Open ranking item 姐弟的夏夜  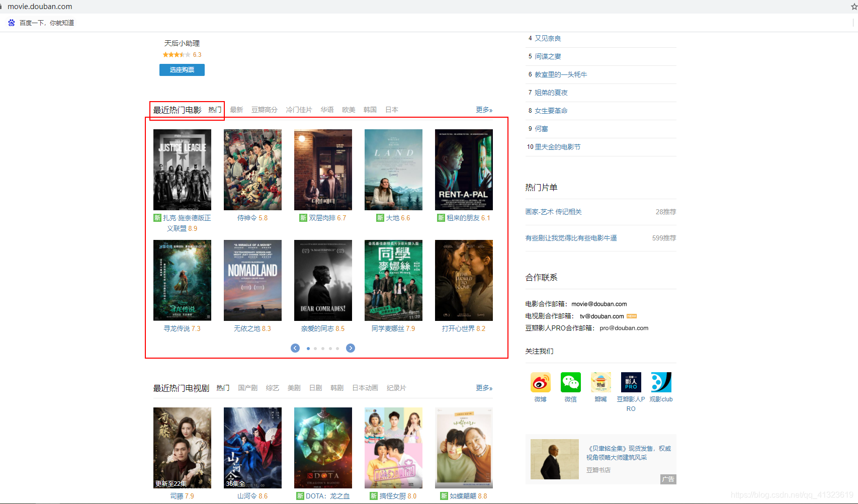(x=551, y=93)
